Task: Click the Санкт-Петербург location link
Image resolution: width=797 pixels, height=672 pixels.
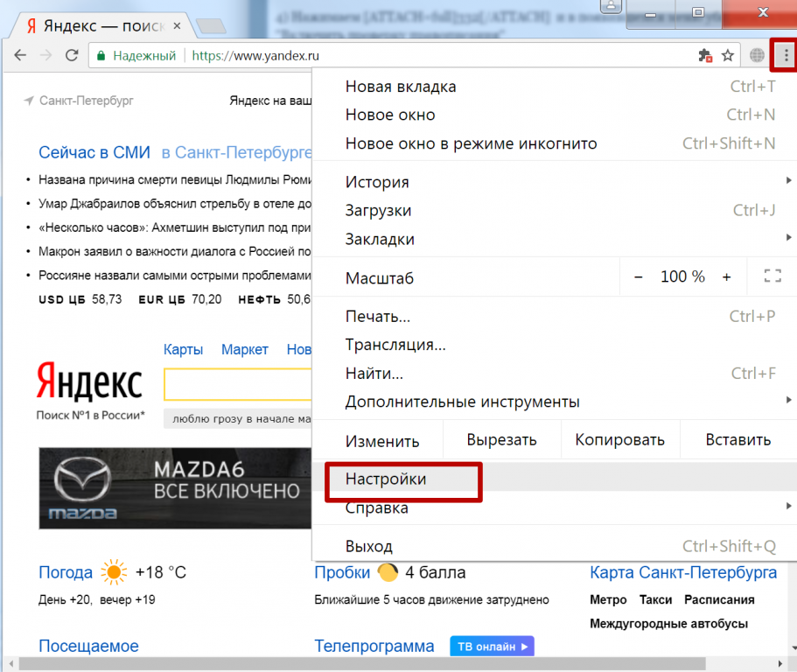Action: click(87, 101)
